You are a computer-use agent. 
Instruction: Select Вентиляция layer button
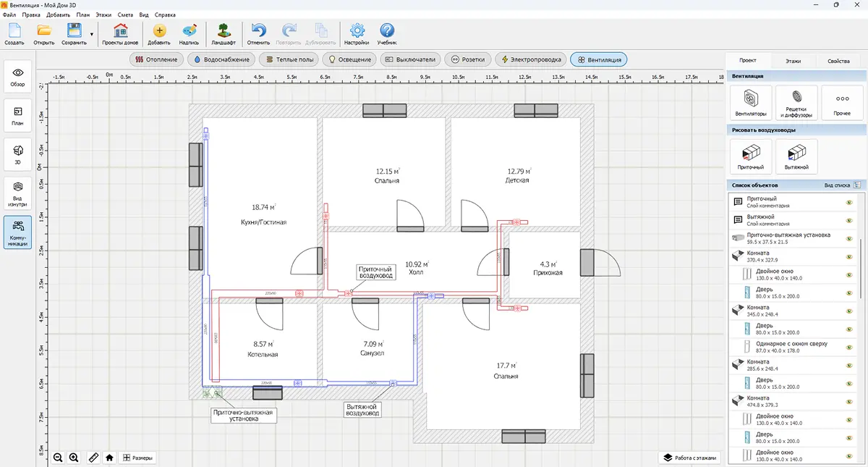pos(599,59)
